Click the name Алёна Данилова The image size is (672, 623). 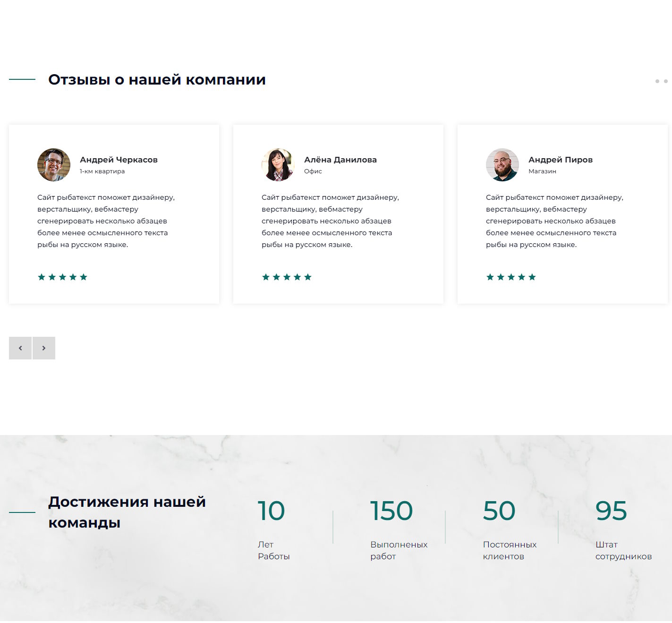click(x=340, y=160)
